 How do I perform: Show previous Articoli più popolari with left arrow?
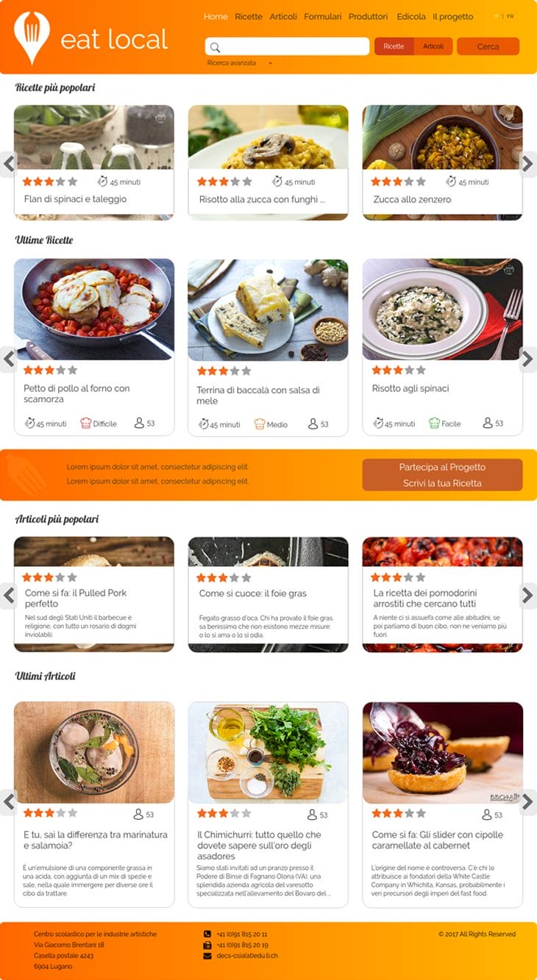coord(9,595)
